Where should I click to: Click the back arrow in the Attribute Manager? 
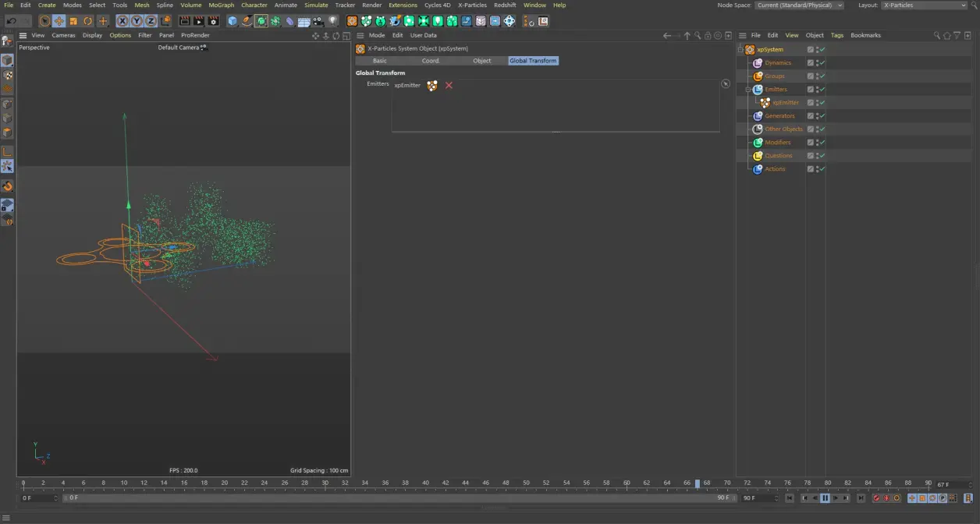click(666, 35)
